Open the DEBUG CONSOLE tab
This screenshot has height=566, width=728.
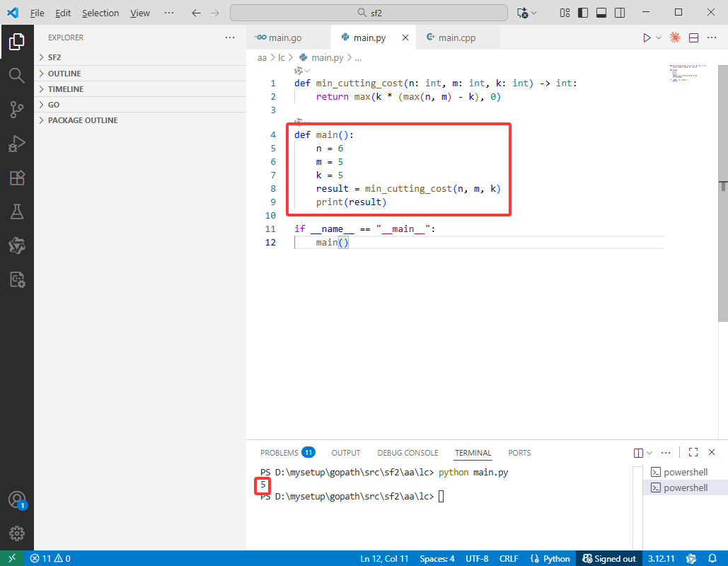tap(408, 453)
